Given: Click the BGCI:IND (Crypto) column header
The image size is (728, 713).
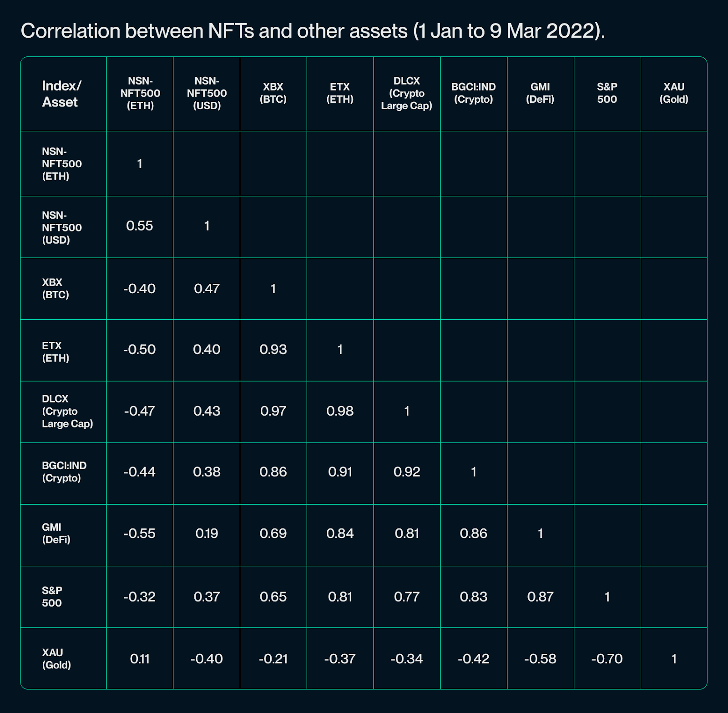Looking at the screenshot, I should pyautogui.click(x=474, y=93).
